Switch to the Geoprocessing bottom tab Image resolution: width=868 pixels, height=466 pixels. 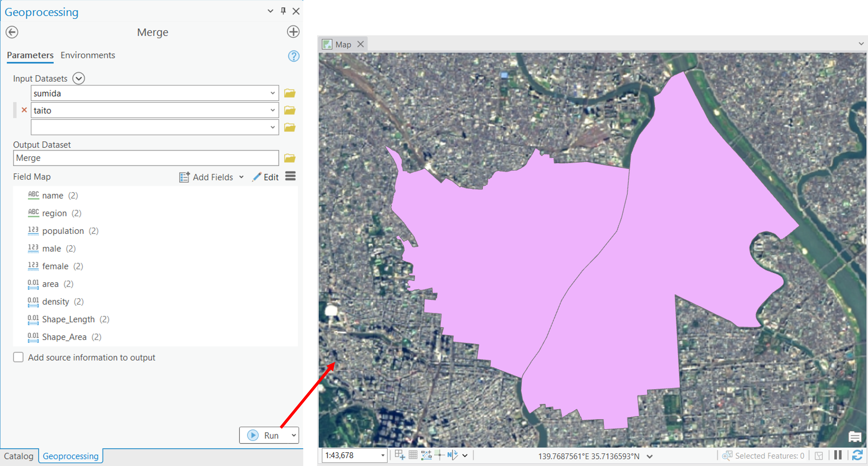pos(70,456)
